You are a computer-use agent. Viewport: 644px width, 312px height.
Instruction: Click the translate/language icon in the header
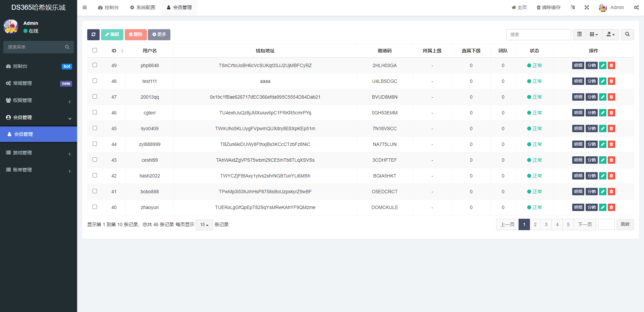(573, 7)
